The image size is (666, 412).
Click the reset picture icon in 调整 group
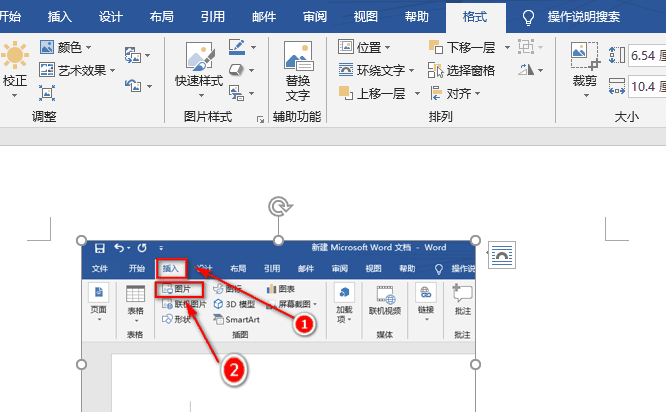(x=133, y=85)
